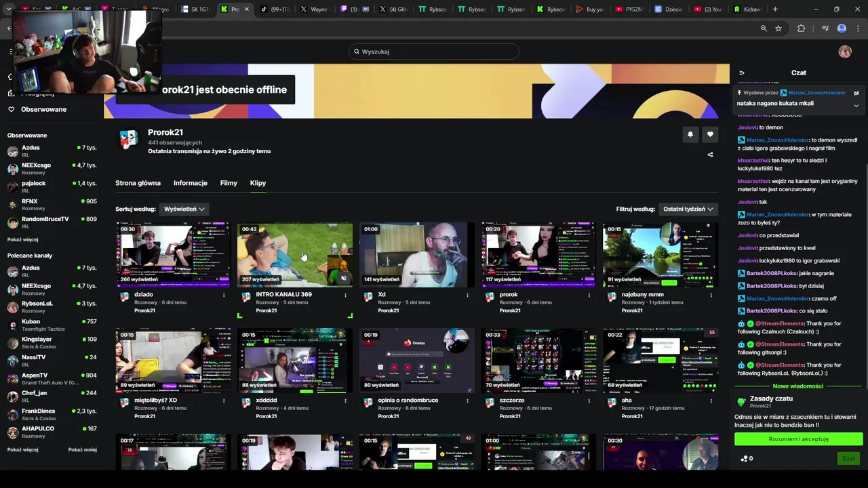Image resolution: width=868 pixels, height=488 pixels.
Task: Switch to the Wayne browser tab
Action: tap(314, 9)
